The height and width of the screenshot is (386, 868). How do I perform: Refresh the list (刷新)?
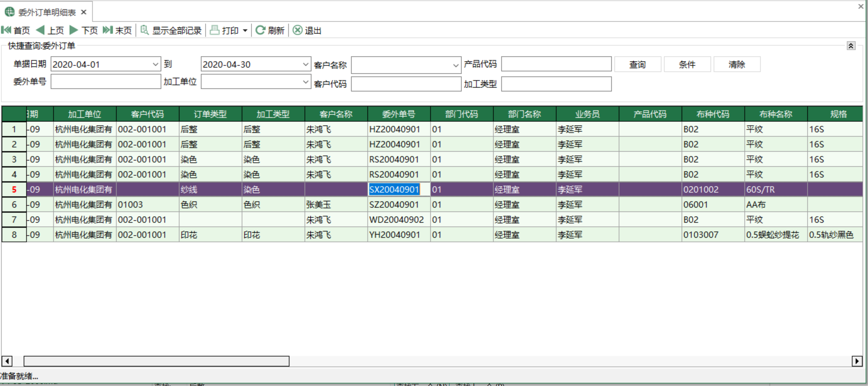point(270,30)
